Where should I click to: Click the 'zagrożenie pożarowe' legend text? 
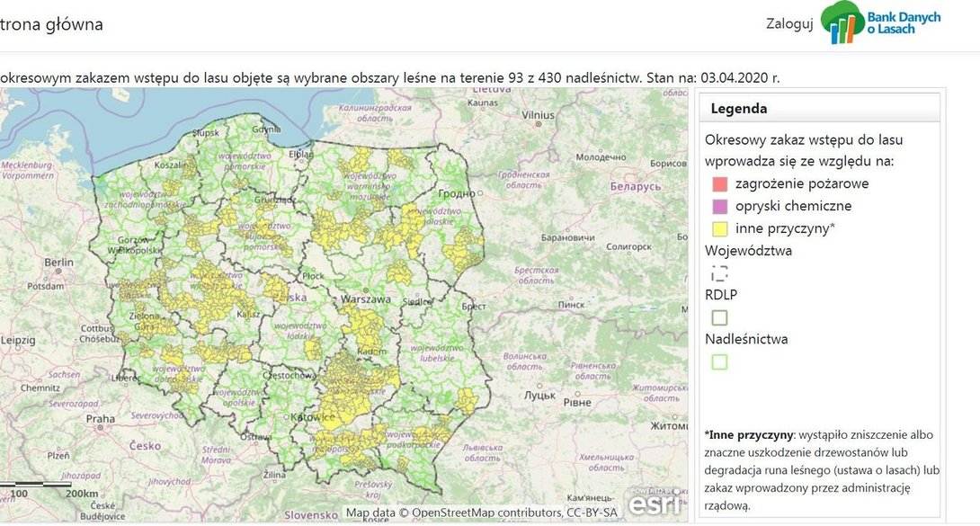[x=802, y=183]
